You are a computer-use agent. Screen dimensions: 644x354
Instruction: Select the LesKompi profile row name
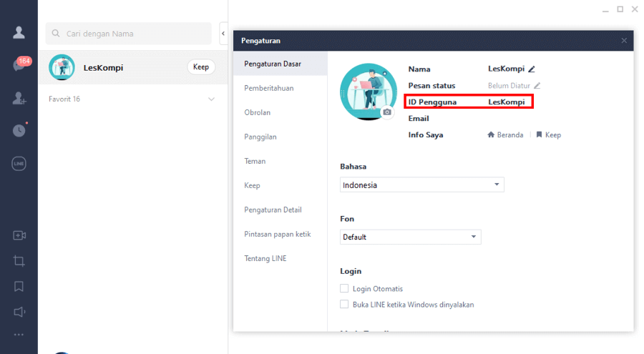[103, 68]
